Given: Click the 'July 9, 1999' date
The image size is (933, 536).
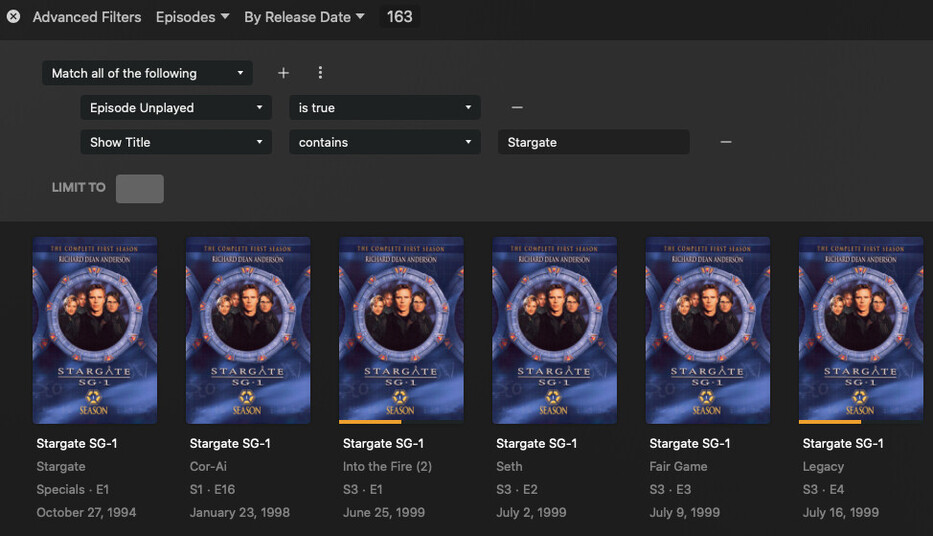Looking at the screenshot, I should 684,512.
